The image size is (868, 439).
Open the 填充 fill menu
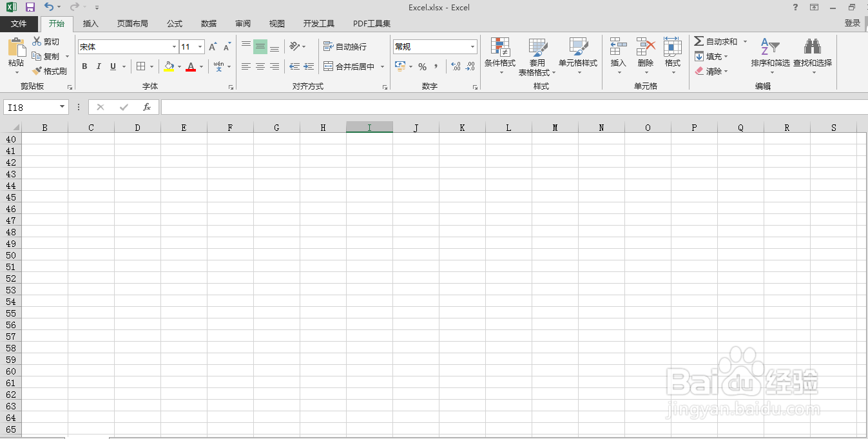[711, 56]
